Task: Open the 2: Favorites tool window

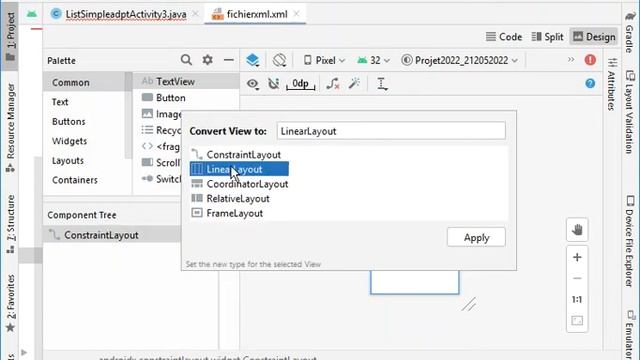Action: pyautogui.click(x=10, y=303)
